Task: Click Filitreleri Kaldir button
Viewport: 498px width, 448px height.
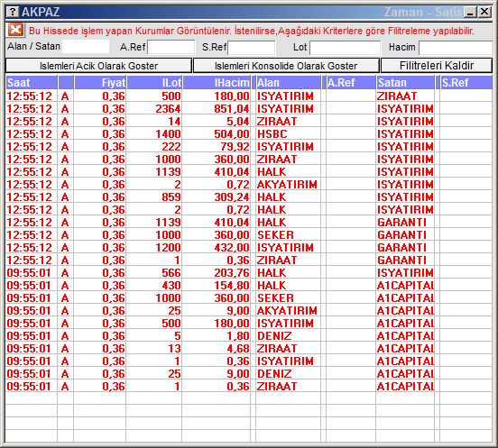Action: click(437, 66)
